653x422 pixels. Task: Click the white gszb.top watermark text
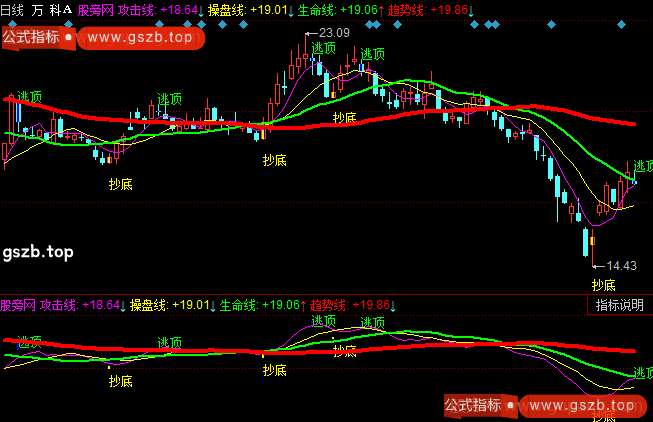38,251
